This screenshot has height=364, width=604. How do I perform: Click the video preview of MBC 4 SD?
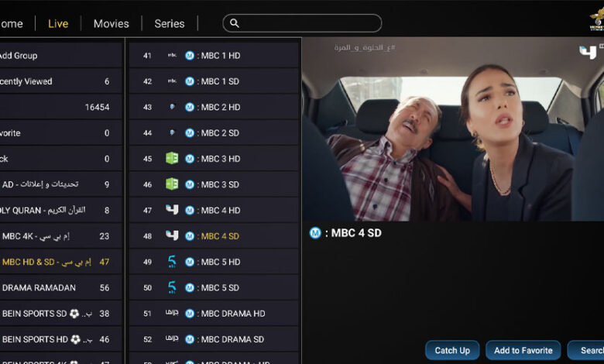pyautogui.click(x=452, y=130)
